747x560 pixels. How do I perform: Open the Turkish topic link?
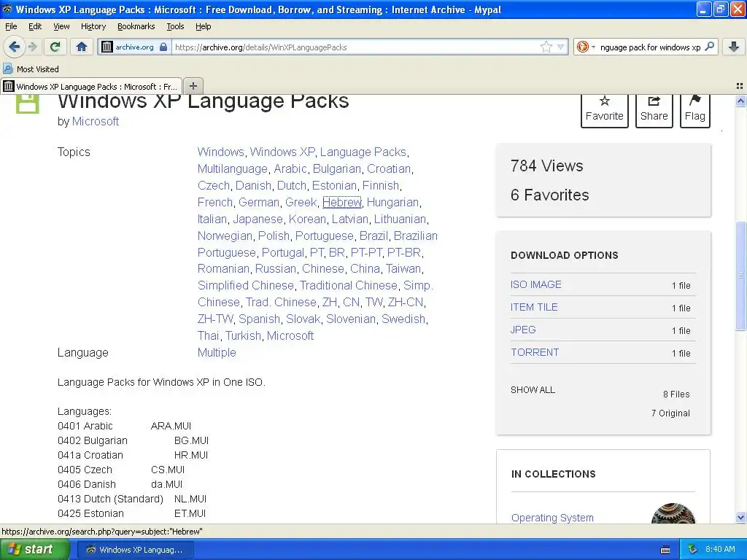[x=243, y=335]
